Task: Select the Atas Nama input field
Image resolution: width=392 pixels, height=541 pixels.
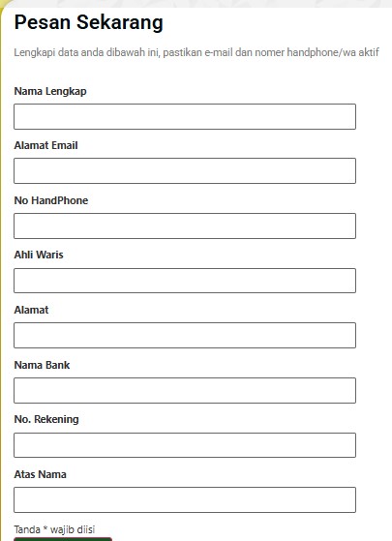Action: pyautogui.click(x=185, y=499)
